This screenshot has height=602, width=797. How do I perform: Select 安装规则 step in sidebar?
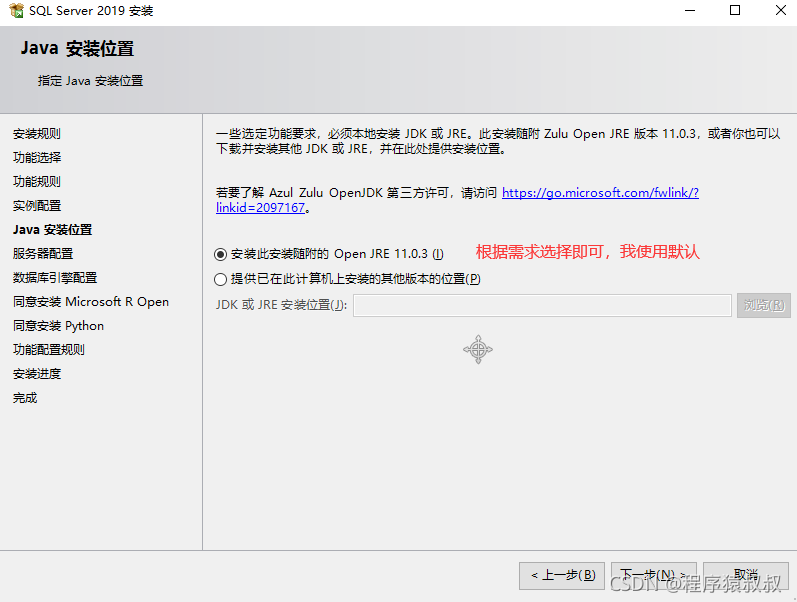[37, 134]
